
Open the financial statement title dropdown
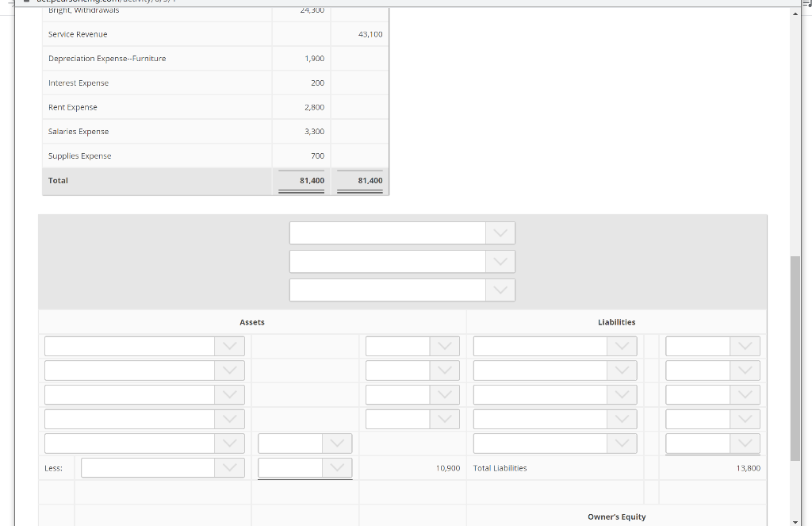click(x=500, y=232)
